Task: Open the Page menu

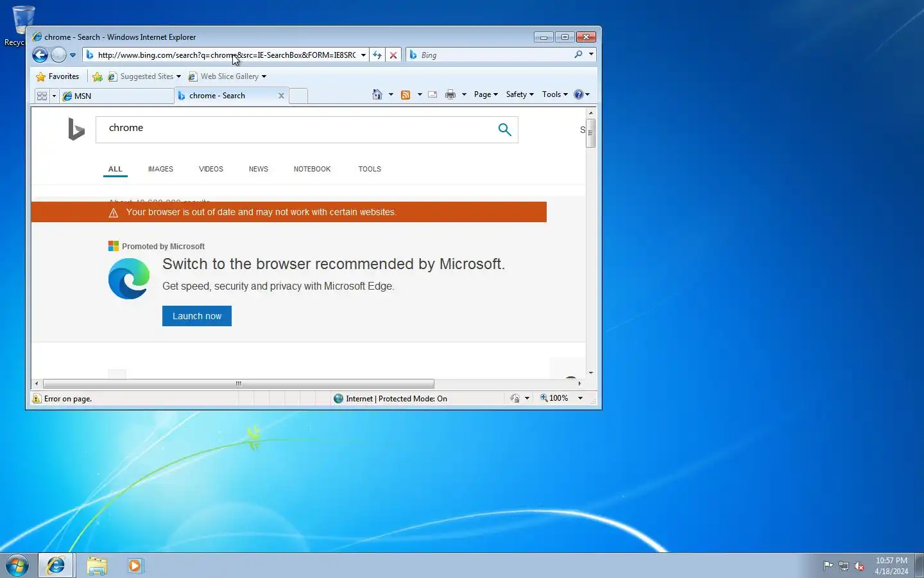Action: (486, 94)
